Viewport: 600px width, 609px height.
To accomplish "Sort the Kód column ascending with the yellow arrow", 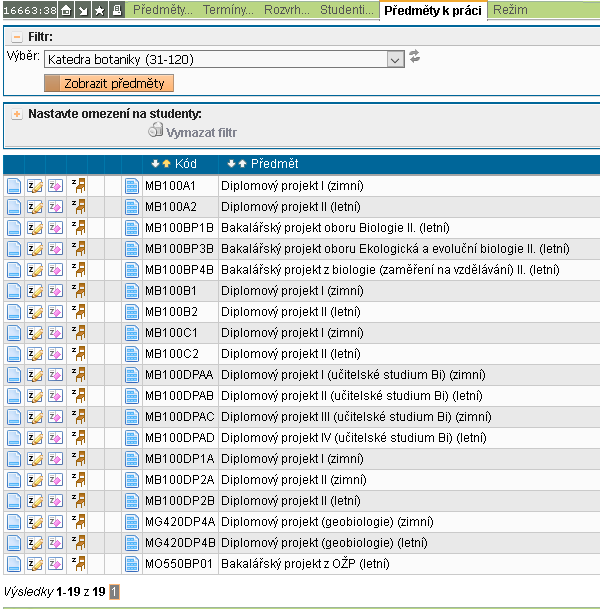I will 166,164.
